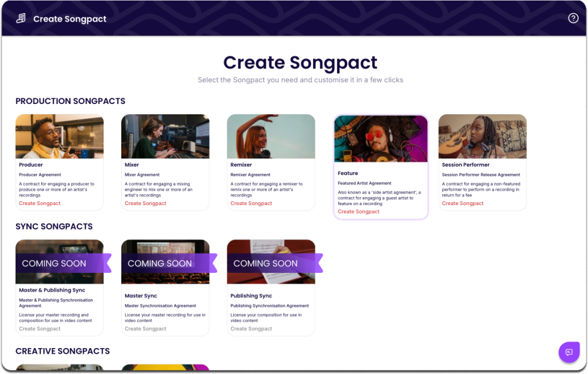Image resolution: width=588 pixels, height=374 pixels.
Task: Click description "License your composition for use in video content"
Action: pyautogui.click(x=266, y=318)
